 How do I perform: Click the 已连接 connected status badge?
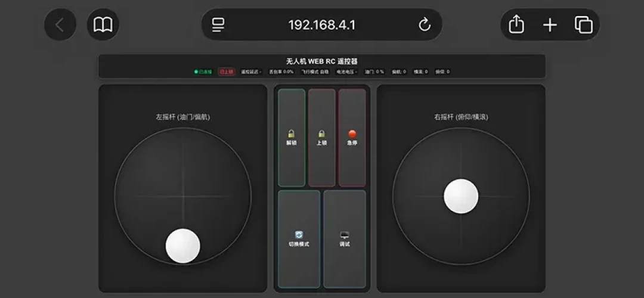point(203,72)
